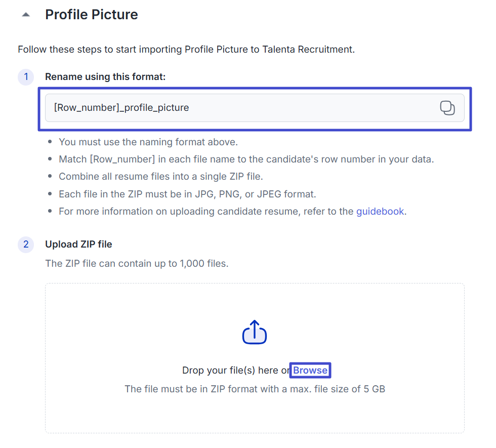
Task: Select the [Row_number]_profile_picture format field
Action: point(228,108)
